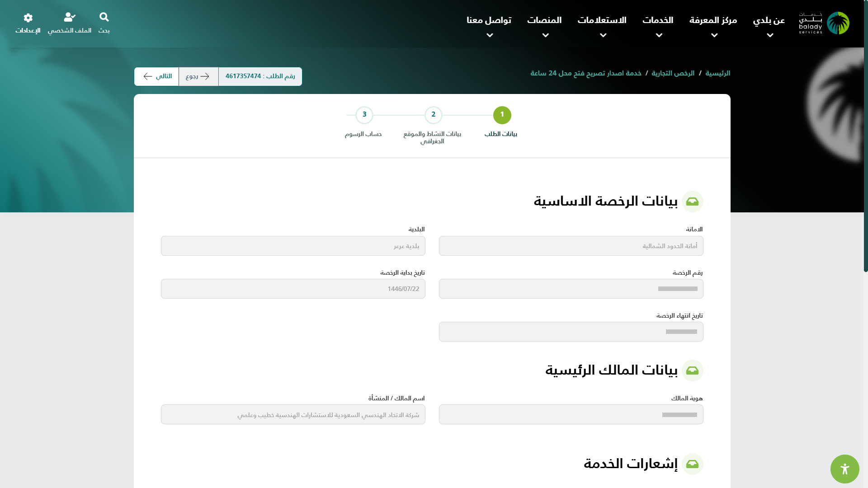Open the الرخص التجارية breadcrumb link
Viewport: 868px width, 488px height.
pyautogui.click(x=673, y=73)
